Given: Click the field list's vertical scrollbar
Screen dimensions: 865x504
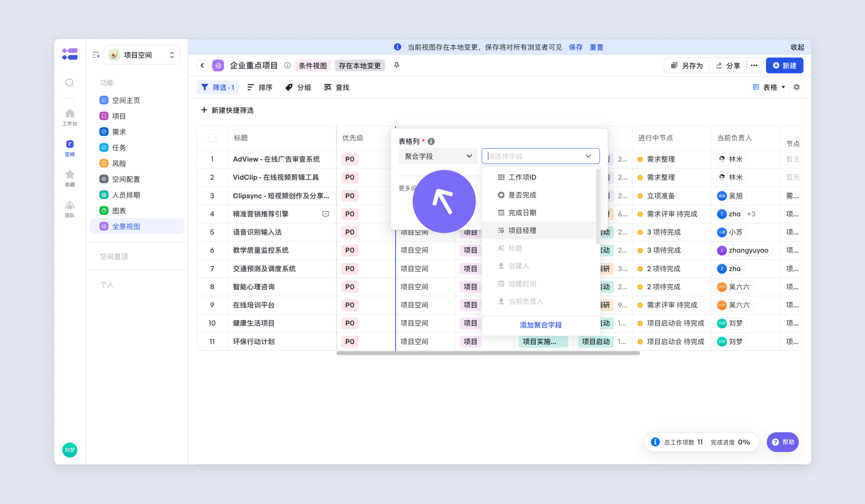Looking at the screenshot, I should pos(598,206).
